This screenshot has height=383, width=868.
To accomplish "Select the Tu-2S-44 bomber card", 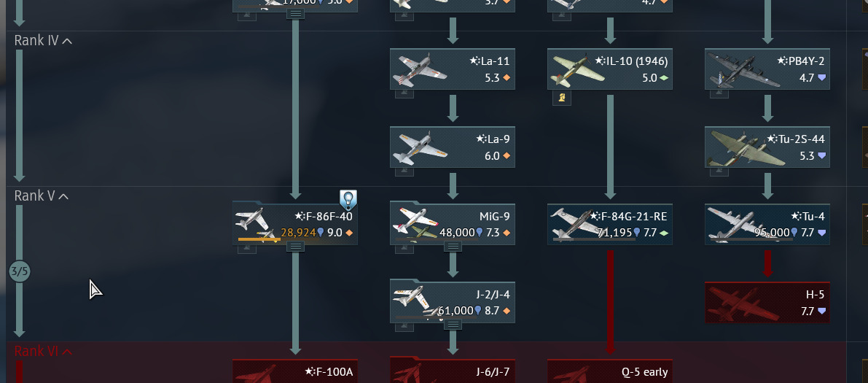I will coord(767,147).
